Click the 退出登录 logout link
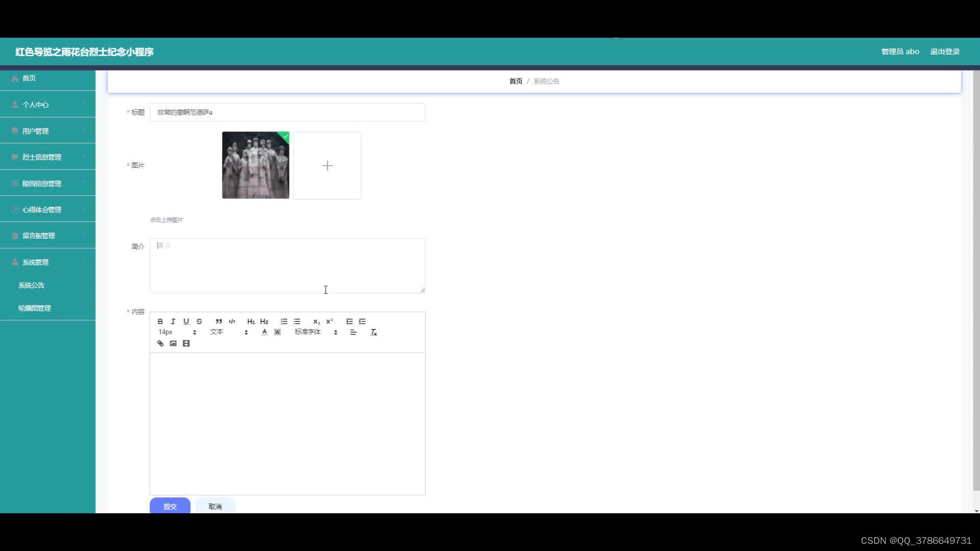Screen dimensions: 980x551 click(945, 52)
